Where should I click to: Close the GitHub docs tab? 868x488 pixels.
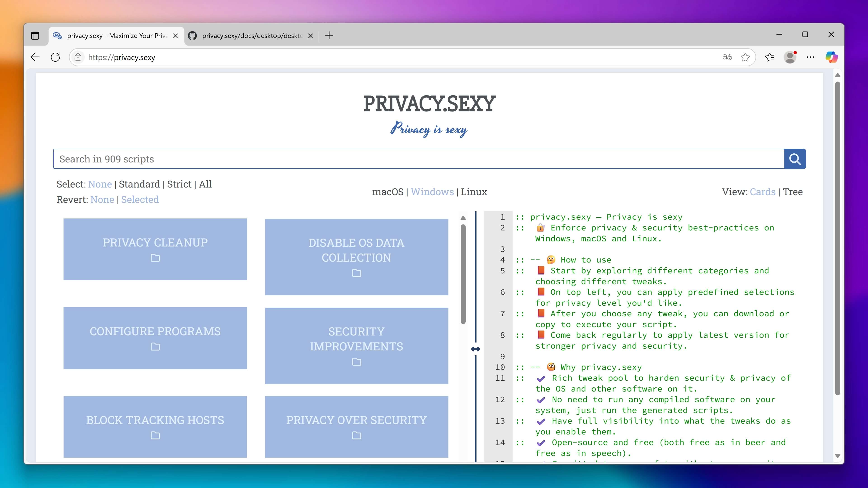point(311,36)
